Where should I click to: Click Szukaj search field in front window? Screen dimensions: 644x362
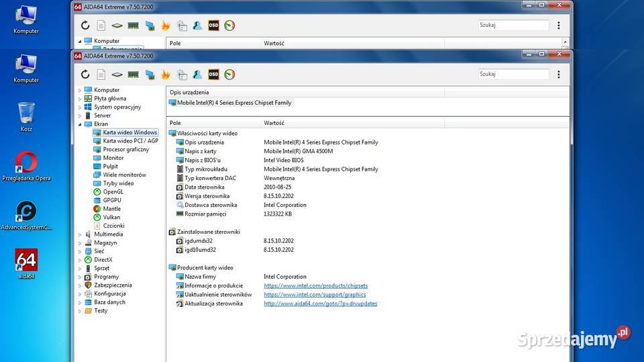(513, 74)
